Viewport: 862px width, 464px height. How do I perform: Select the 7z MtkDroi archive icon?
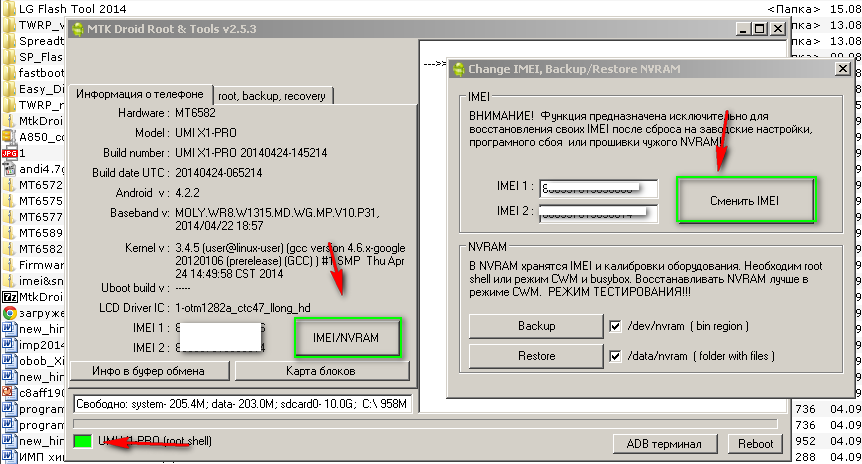9,297
